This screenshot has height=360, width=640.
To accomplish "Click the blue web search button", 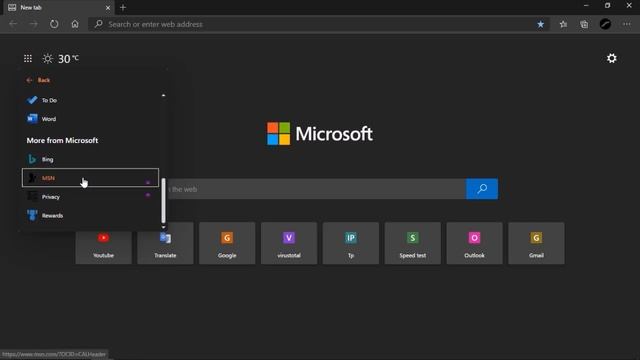I will click(482, 189).
